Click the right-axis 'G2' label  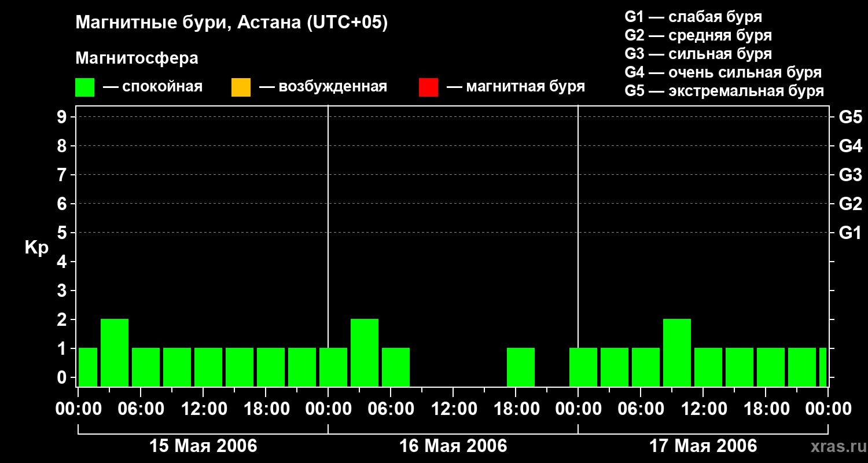[850, 204]
